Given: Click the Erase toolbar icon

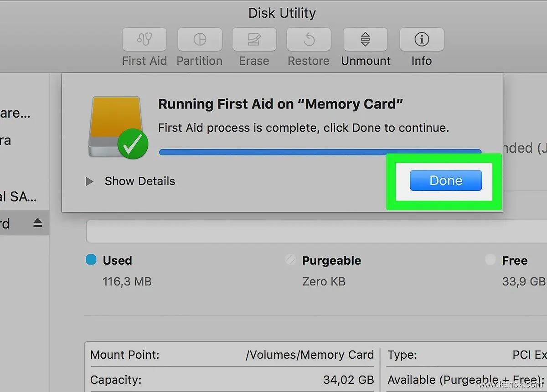Looking at the screenshot, I should [x=254, y=40].
